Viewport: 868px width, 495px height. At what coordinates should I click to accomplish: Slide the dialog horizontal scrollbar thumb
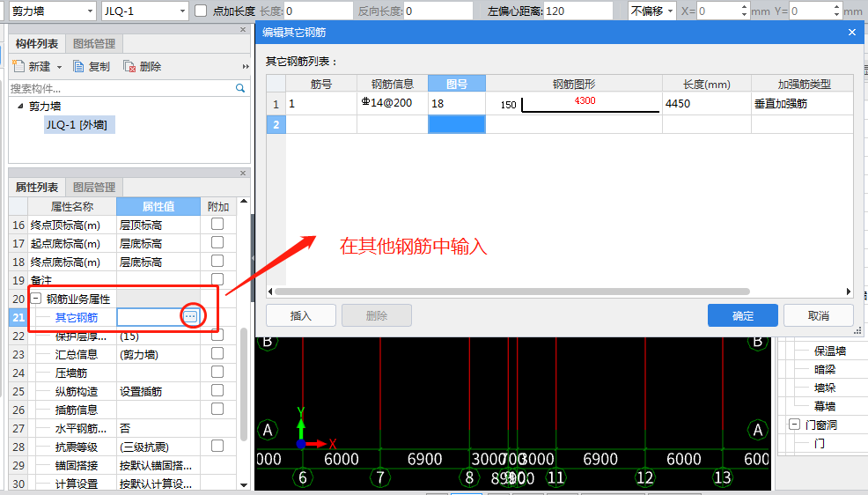coord(512,292)
